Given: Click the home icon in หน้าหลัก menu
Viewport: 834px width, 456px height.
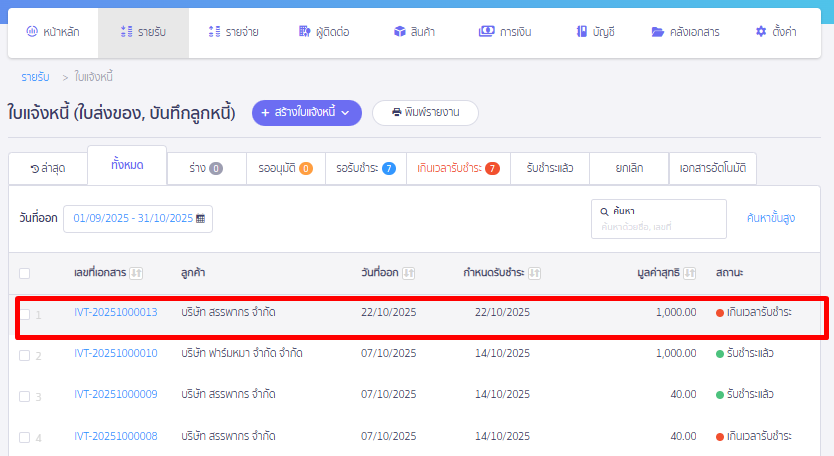Looking at the screenshot, I should point(31,32).
